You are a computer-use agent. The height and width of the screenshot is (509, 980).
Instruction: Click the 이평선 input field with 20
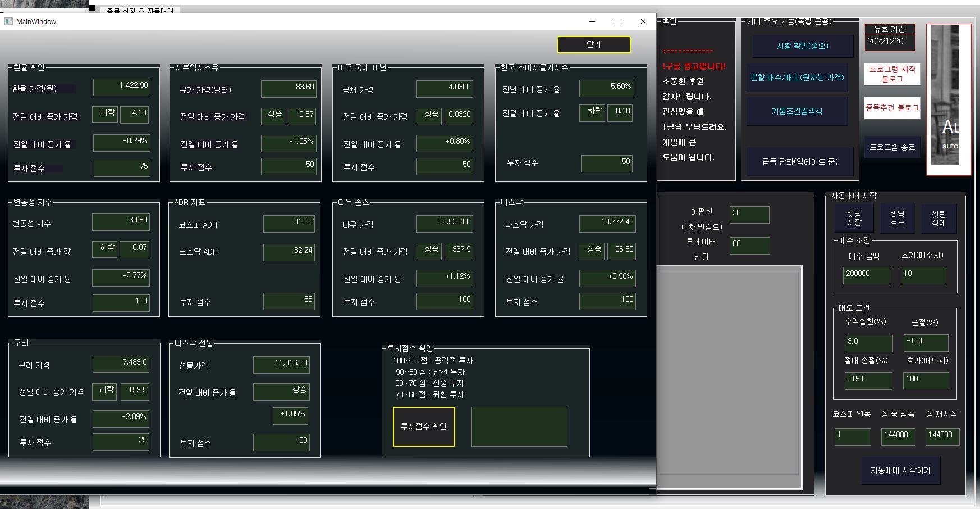pos(749,214)
